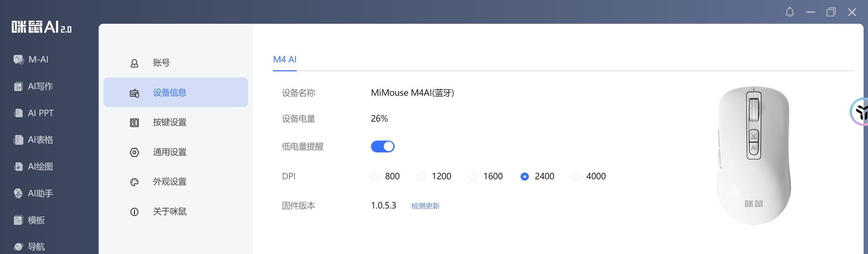The width and height of the screenshot is (868, 254).
Task: Click the AI PPT icon
Action: pos(19,113)
